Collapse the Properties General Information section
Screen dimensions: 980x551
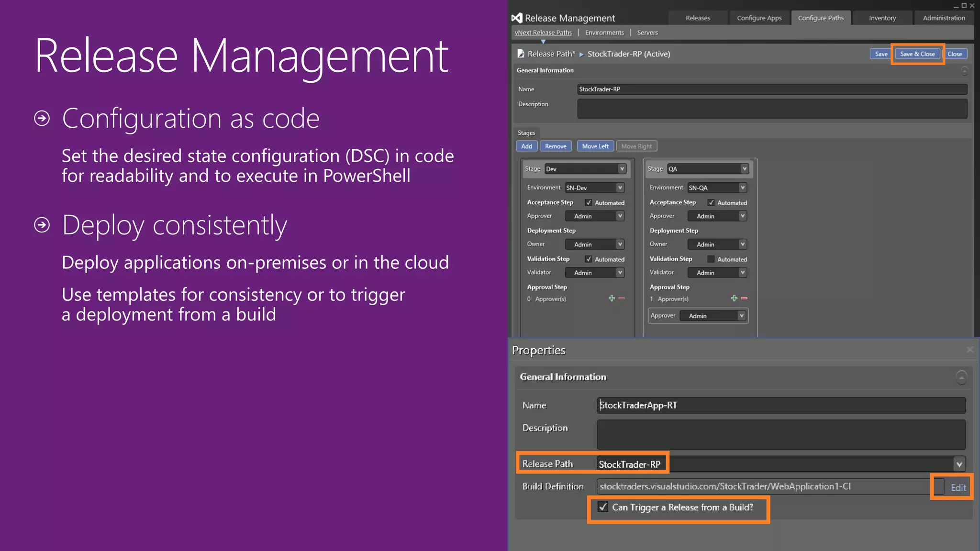coord(961,377)
